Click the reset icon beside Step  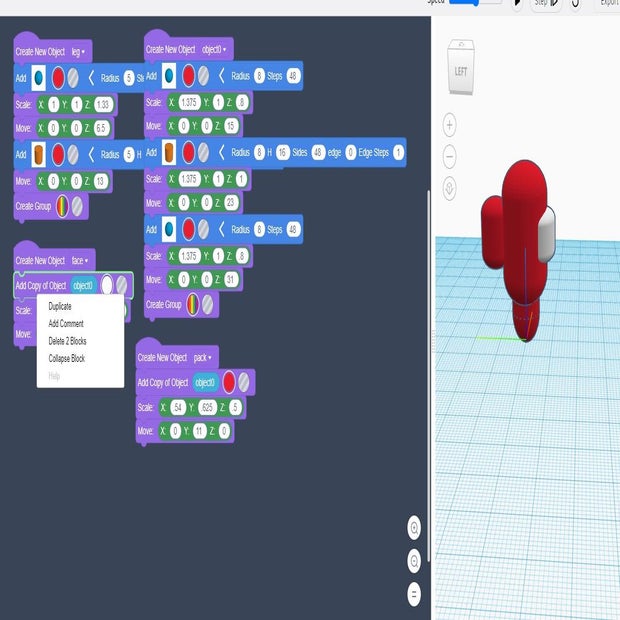575,3
